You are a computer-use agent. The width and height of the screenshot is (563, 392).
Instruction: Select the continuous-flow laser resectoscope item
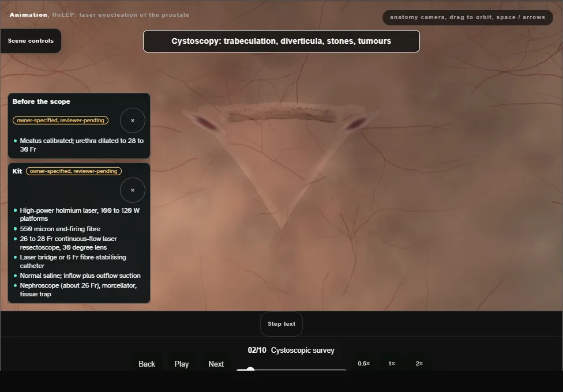pyautogui.click(x=68, y=243)
